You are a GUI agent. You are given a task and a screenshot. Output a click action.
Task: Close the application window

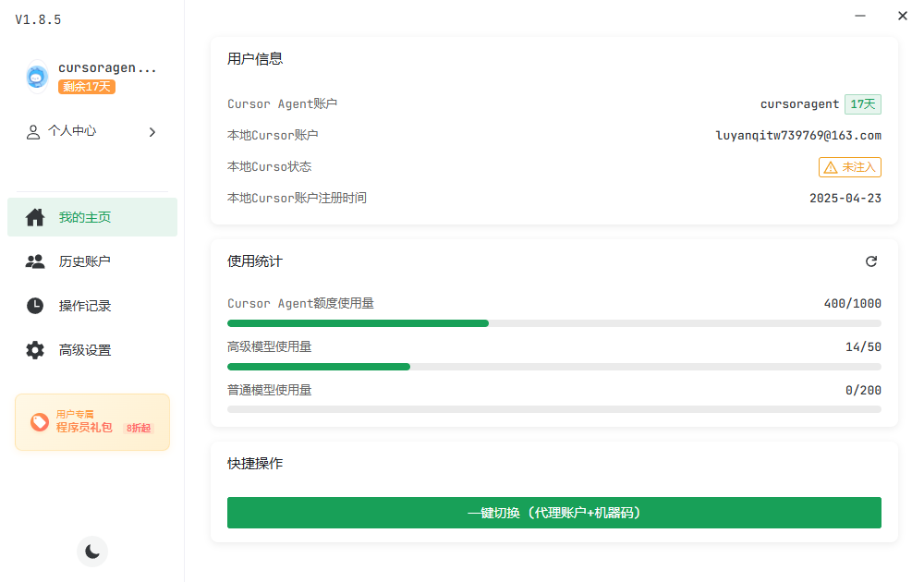coord(902,16)
